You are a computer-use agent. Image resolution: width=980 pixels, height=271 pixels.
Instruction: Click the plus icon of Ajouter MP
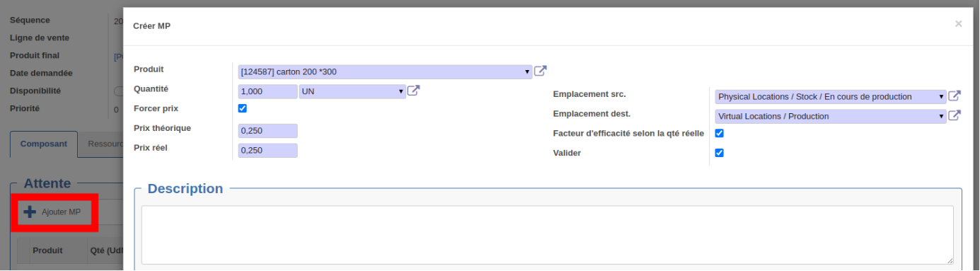(30, 212)
